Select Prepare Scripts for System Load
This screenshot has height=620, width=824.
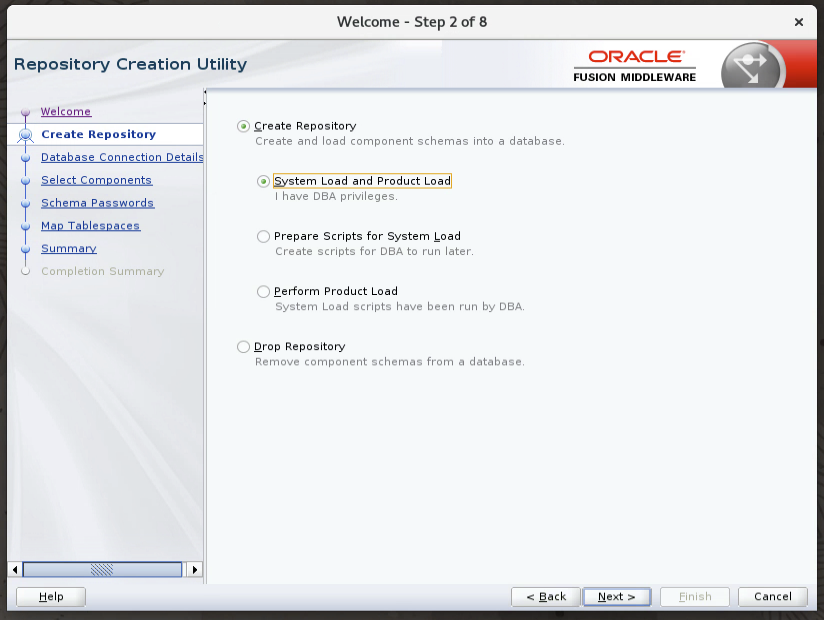click(263, 236)
